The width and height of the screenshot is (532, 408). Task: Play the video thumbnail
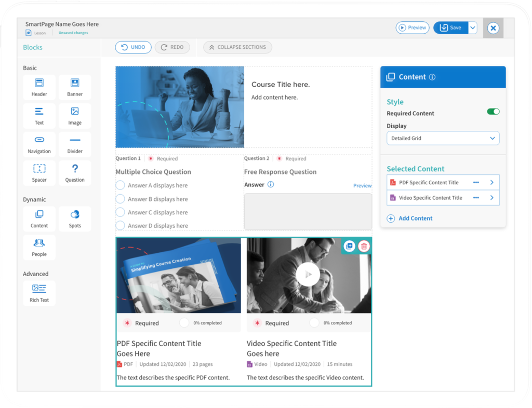(308, 274)
